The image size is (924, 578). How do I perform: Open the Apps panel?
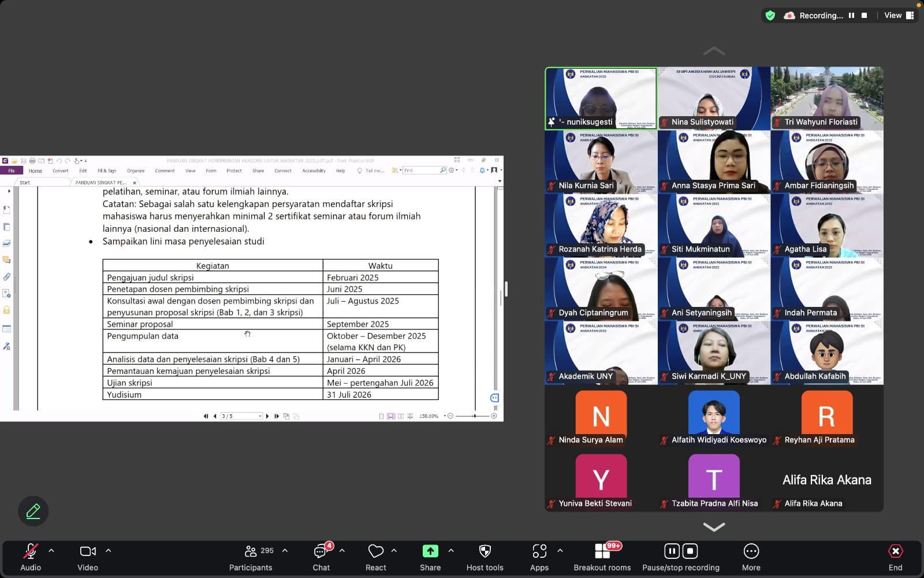[x=539, y=557]
